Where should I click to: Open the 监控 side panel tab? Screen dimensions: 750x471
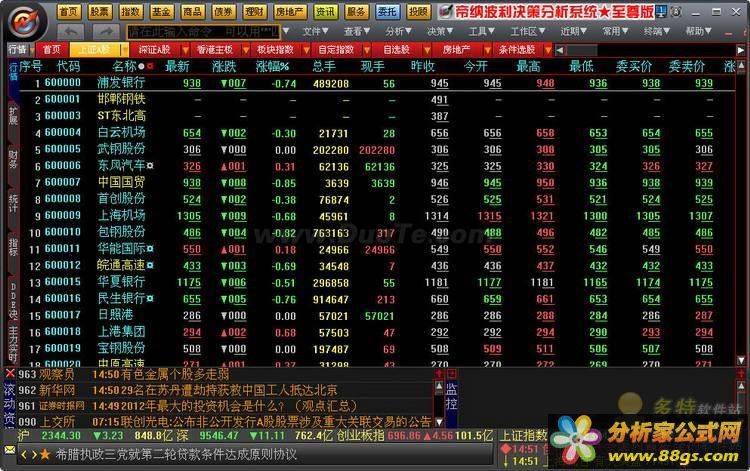tap(451, 396)
